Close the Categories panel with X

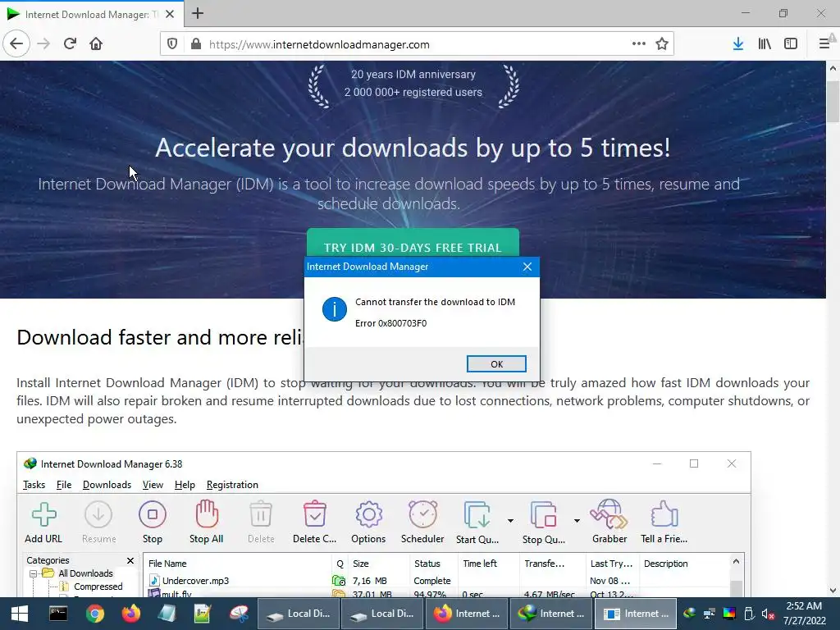pyautogui.click(x=130, y=560)
